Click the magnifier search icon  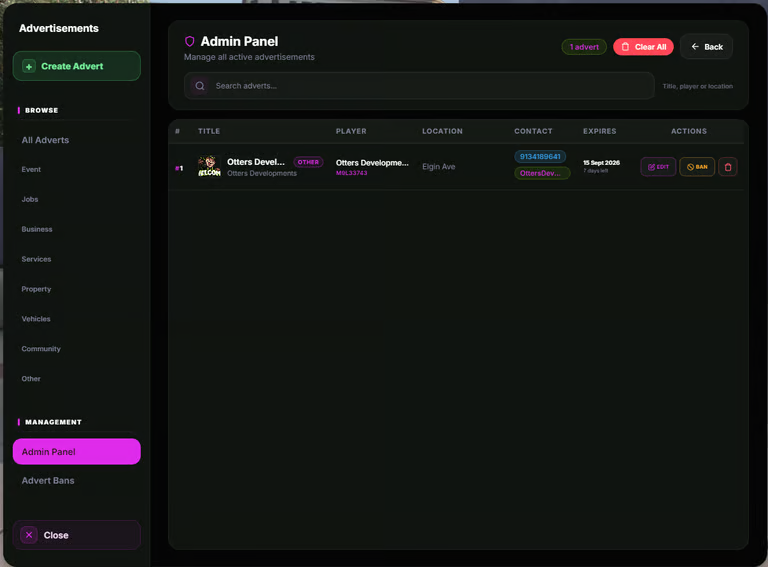200,86
